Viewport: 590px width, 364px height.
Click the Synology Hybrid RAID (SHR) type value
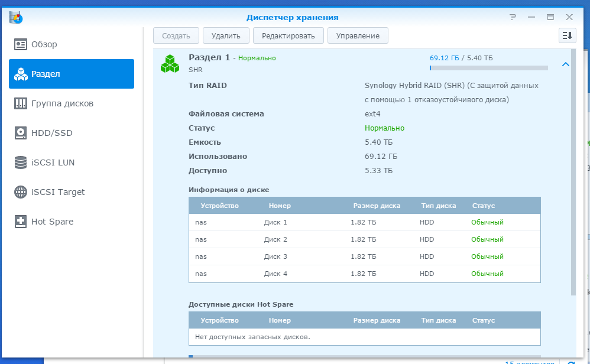click(452, 93)
